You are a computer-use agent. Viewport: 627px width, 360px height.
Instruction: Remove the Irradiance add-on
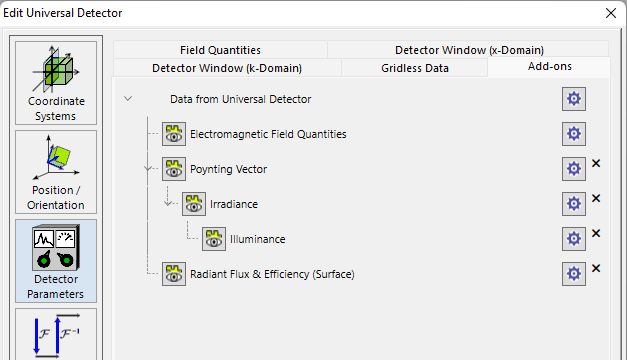click(596, 198)
